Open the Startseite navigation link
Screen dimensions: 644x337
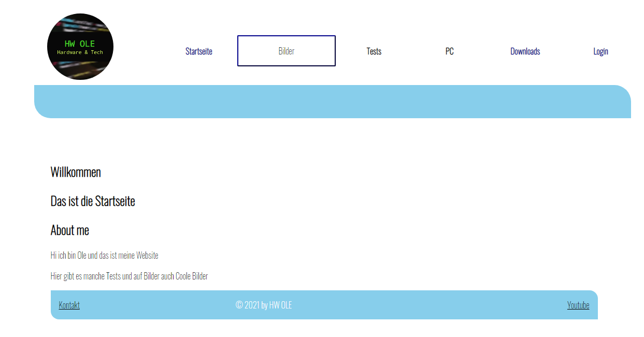199,51
